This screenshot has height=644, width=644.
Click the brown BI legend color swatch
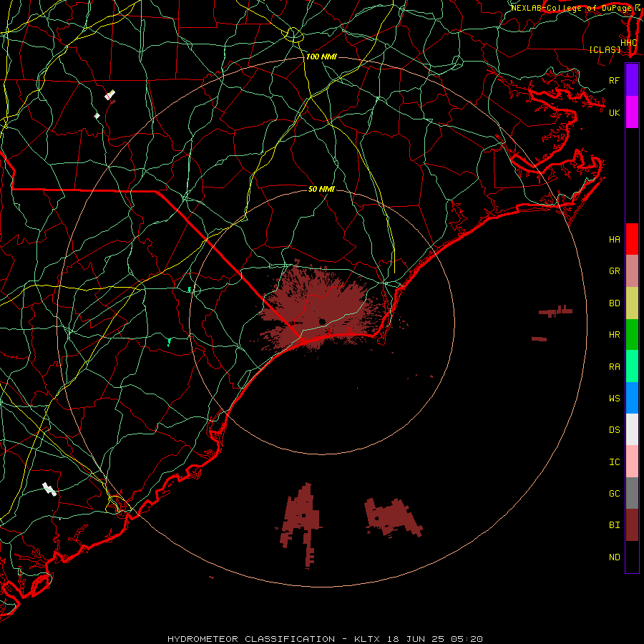(x=632, y=525)
